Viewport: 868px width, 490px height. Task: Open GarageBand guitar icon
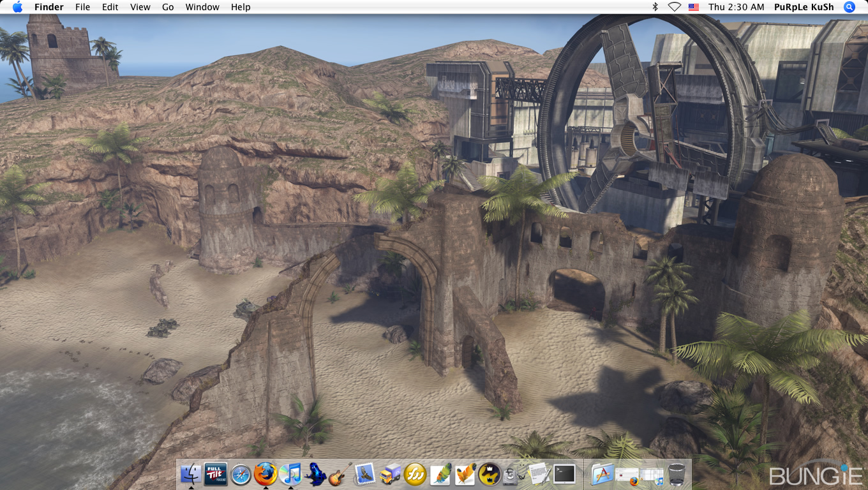click(340, 474)
